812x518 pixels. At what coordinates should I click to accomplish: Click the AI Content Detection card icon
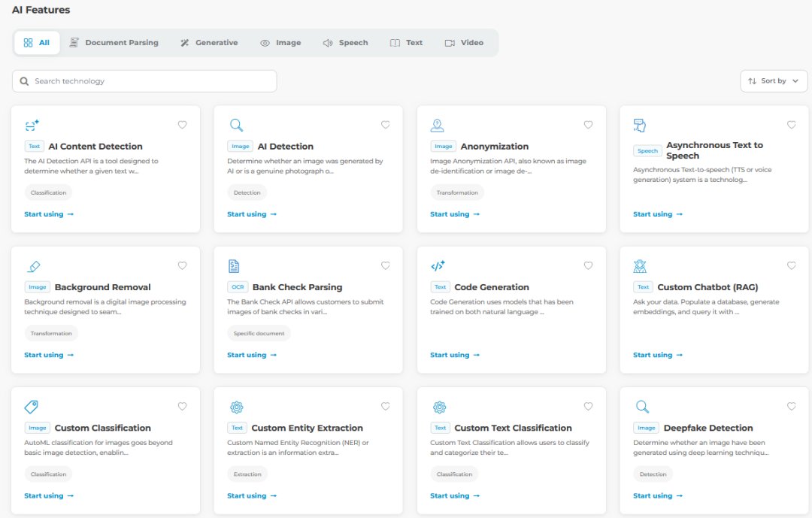click(x=32, y=126)
